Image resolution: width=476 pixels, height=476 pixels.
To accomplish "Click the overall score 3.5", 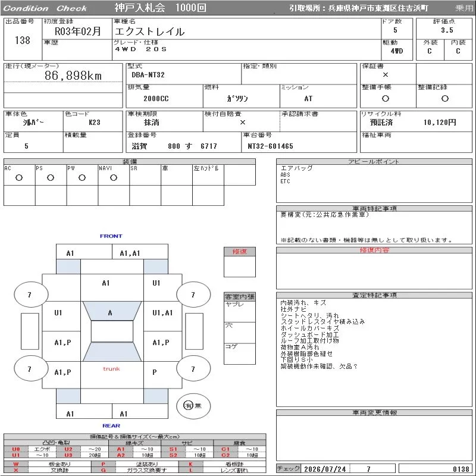I will 447,30.
